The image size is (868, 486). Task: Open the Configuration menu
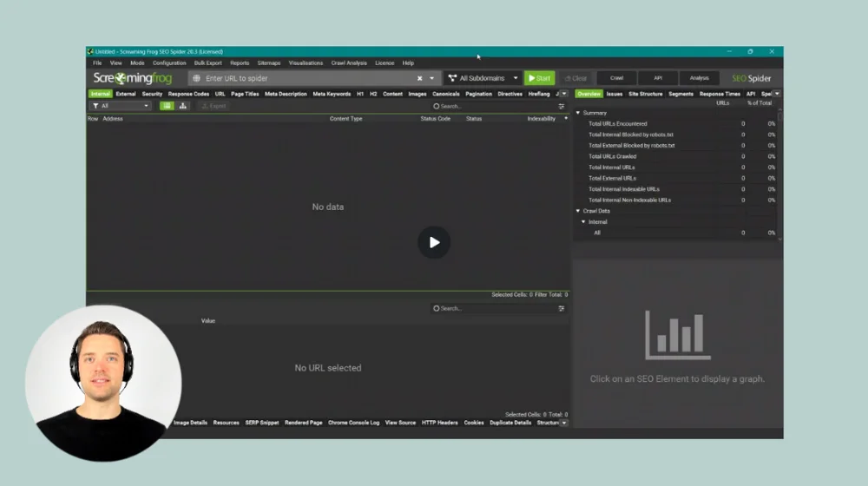(x=169, y=63)
